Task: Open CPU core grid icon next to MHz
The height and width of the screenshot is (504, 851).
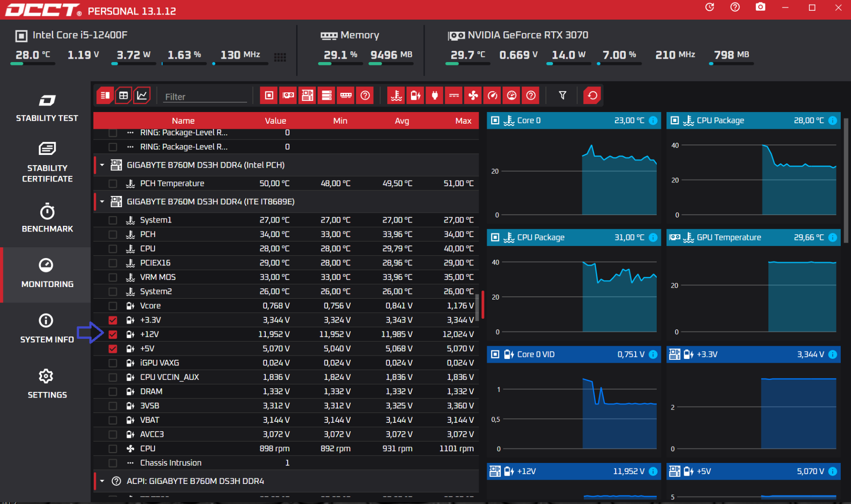Action: pyautogui.click(x=280, y=57)
